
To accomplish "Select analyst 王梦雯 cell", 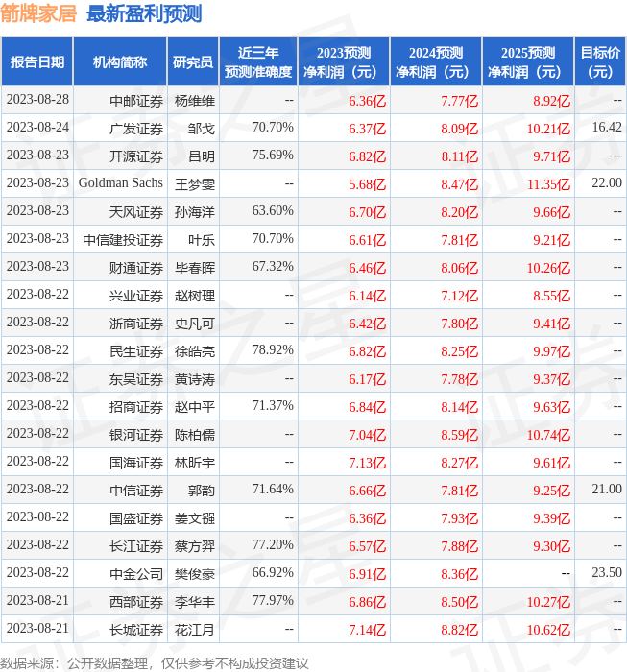I will tap(195, 184).
